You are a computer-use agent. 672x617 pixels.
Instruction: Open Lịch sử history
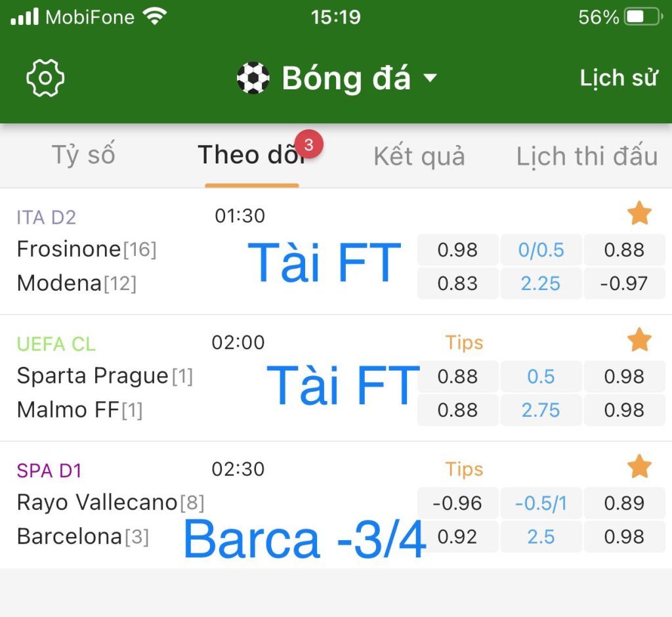618,78
